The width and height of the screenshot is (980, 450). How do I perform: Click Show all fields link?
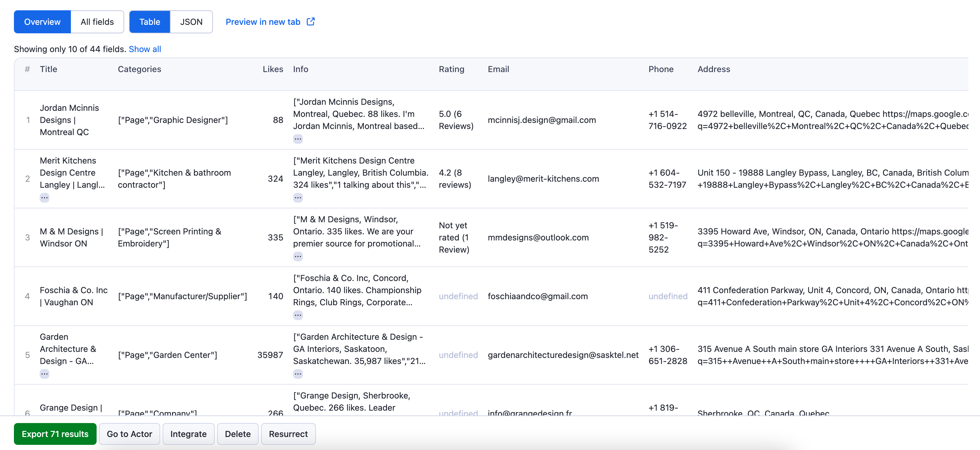click(x=144, y=48)
